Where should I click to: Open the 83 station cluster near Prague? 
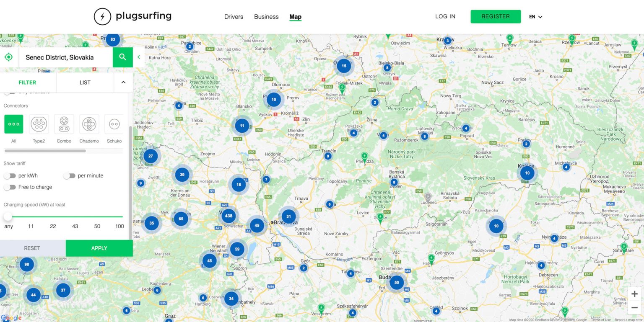pos(113,40)
